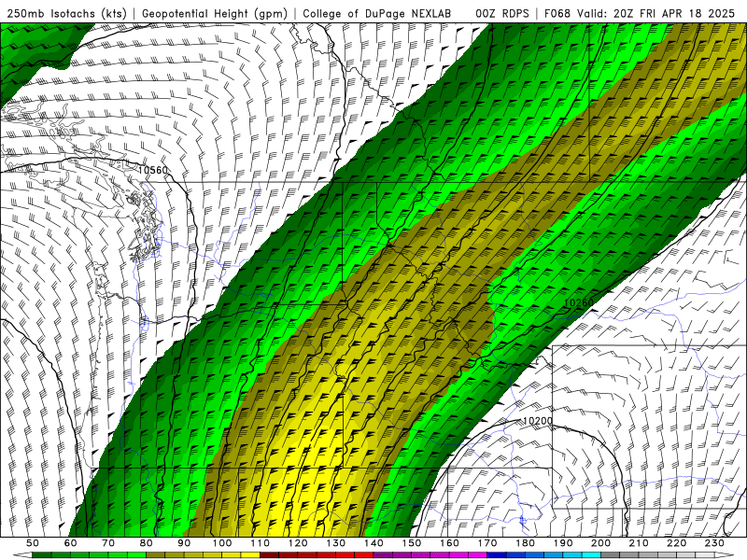Click the 130 value on the color scale

click(x=336, y=543)
